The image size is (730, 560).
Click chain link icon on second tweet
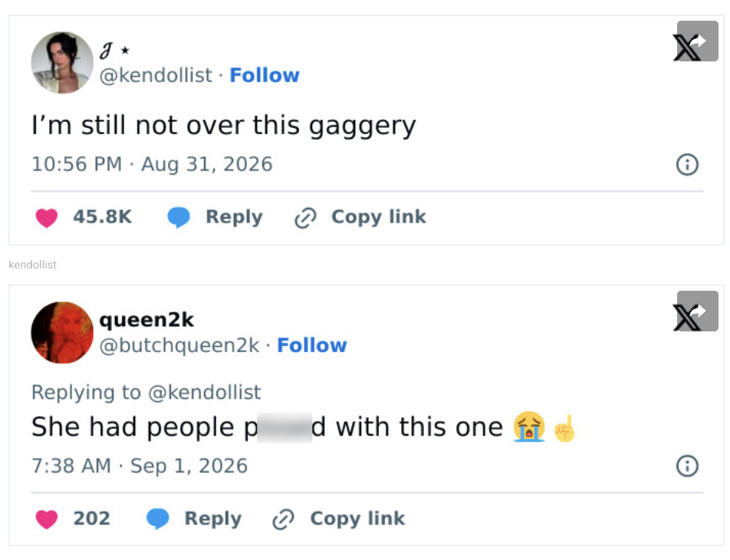coord(283,519)
